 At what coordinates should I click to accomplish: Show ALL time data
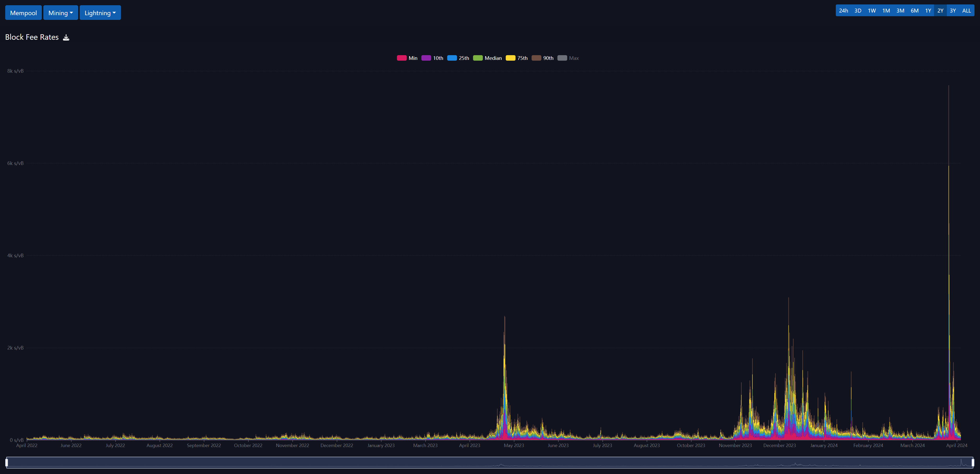coord(966,11)
